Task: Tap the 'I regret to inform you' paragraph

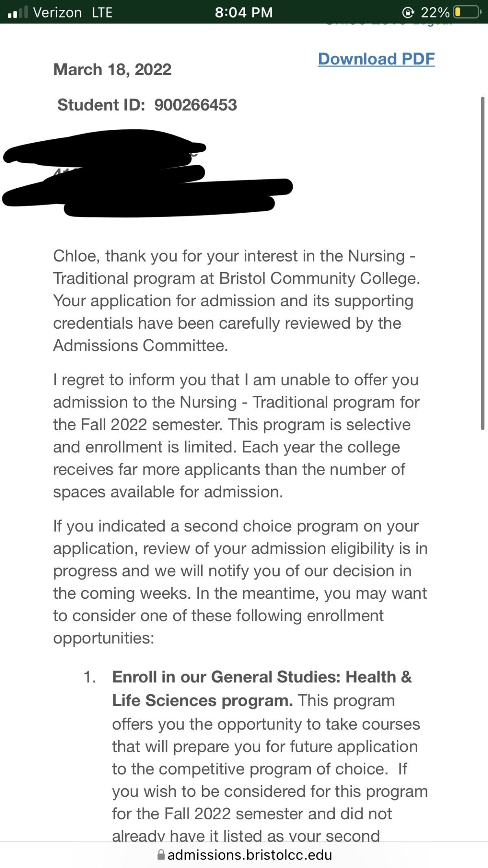Action: (236, 436)
